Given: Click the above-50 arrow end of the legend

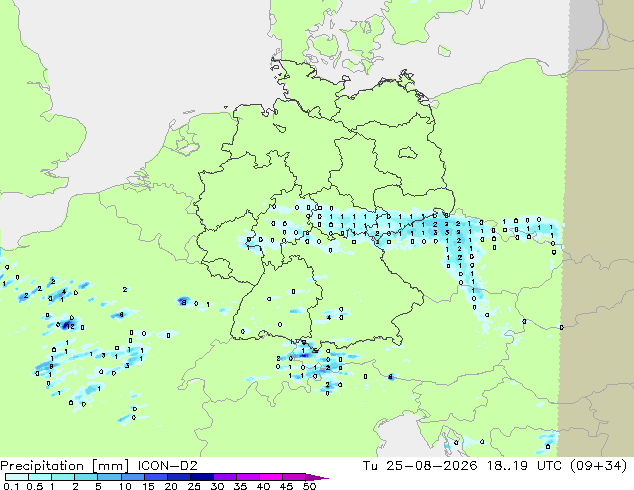Looking at the screenshot, I should click(x=317, y=477).
